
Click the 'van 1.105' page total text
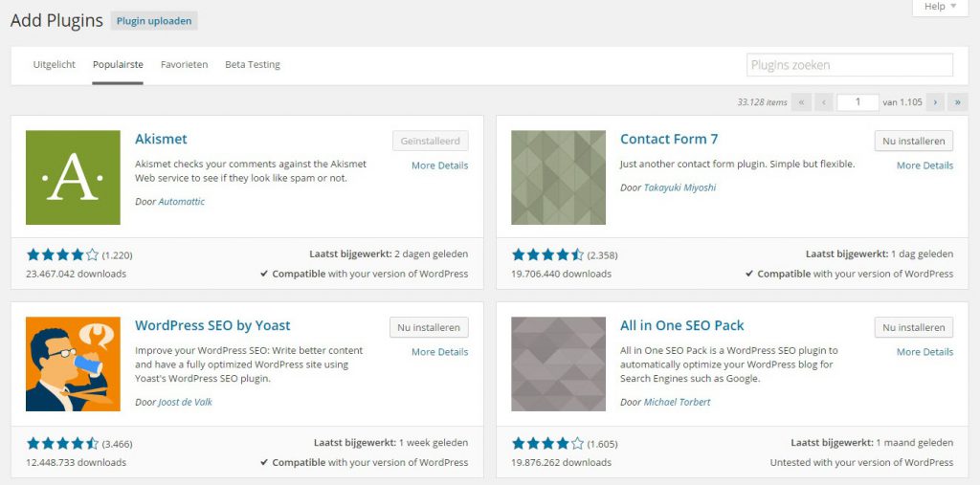click(902, 102)
